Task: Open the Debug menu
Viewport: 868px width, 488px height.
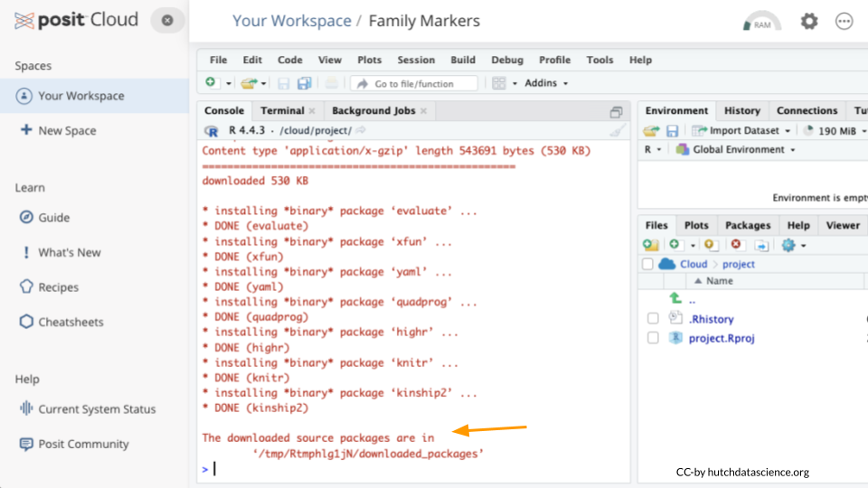Action: coord(507,60)
